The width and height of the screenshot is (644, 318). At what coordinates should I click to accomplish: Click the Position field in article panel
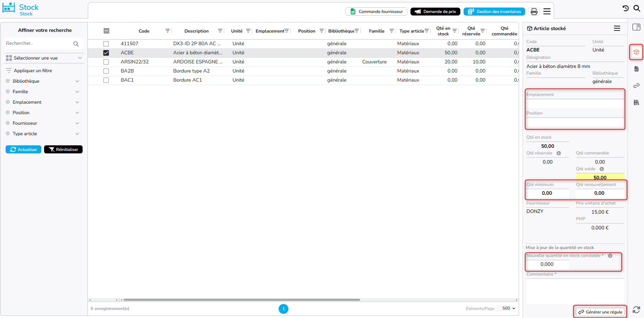pos(575,122)
